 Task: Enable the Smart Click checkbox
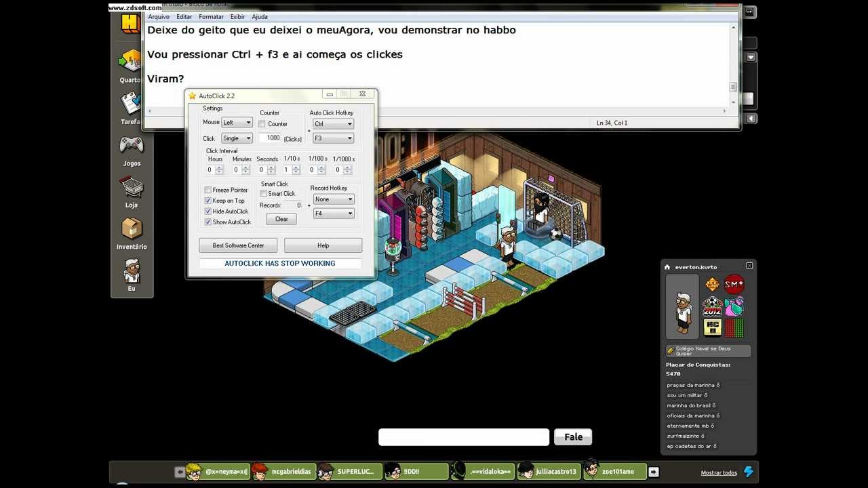[x=264, y=194]
